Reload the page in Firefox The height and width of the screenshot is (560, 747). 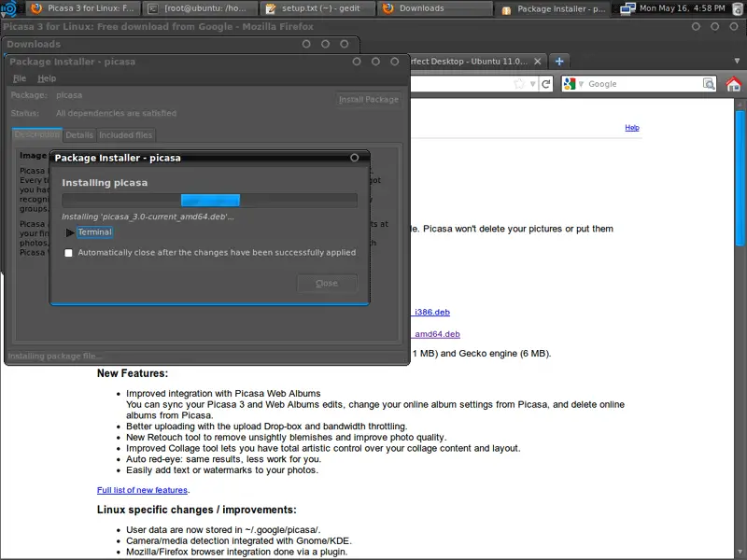pos(546,84)
